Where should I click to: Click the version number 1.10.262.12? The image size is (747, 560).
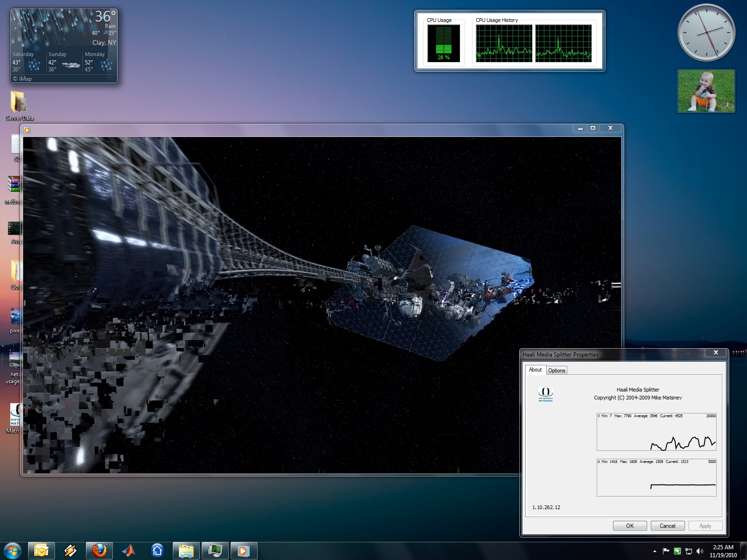[x=546, y=507]
